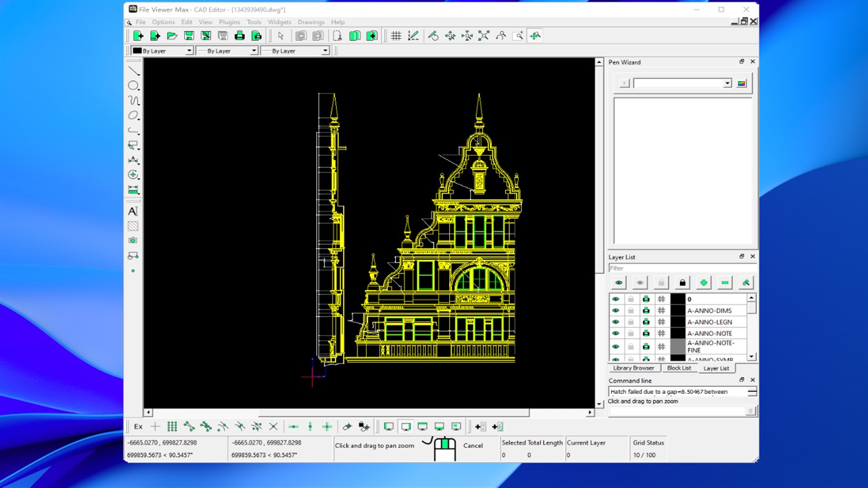Image resolution: width=868 pixels, height=488 pixels.
Task: Click the green minus remove layer button
Action: click(x=724, y=283)
